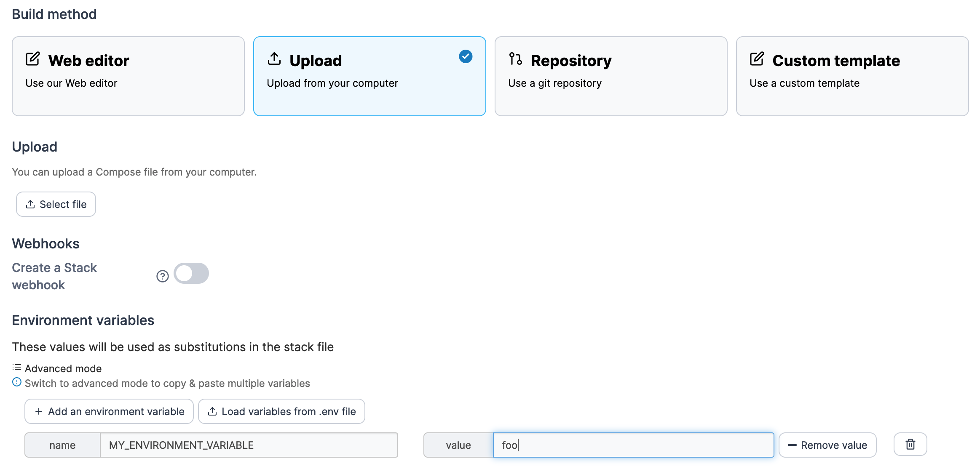Click the Repository git branch icon

[x=515, y=59]
